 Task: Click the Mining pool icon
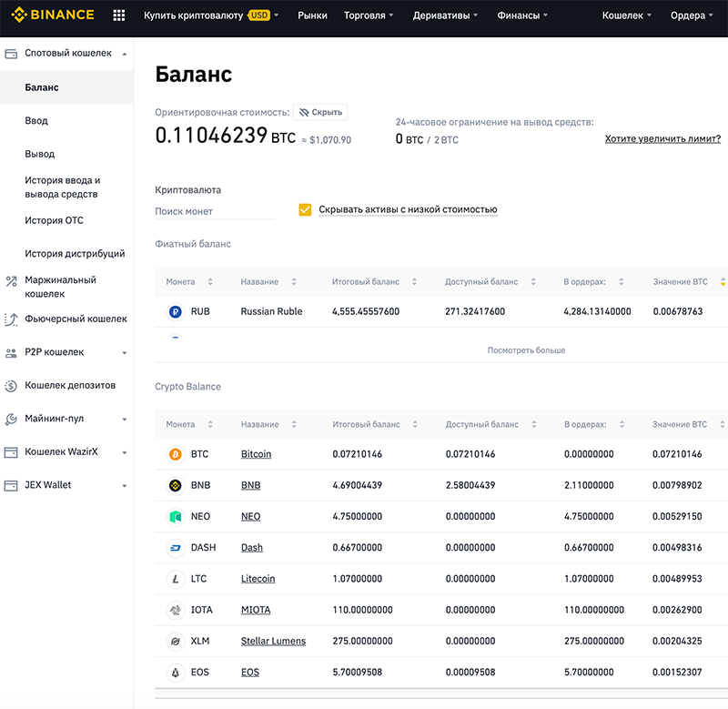11,420
